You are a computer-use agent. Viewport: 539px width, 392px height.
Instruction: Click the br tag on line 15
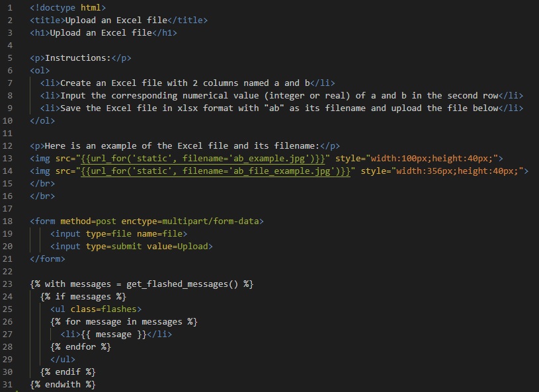pos(42,184)
